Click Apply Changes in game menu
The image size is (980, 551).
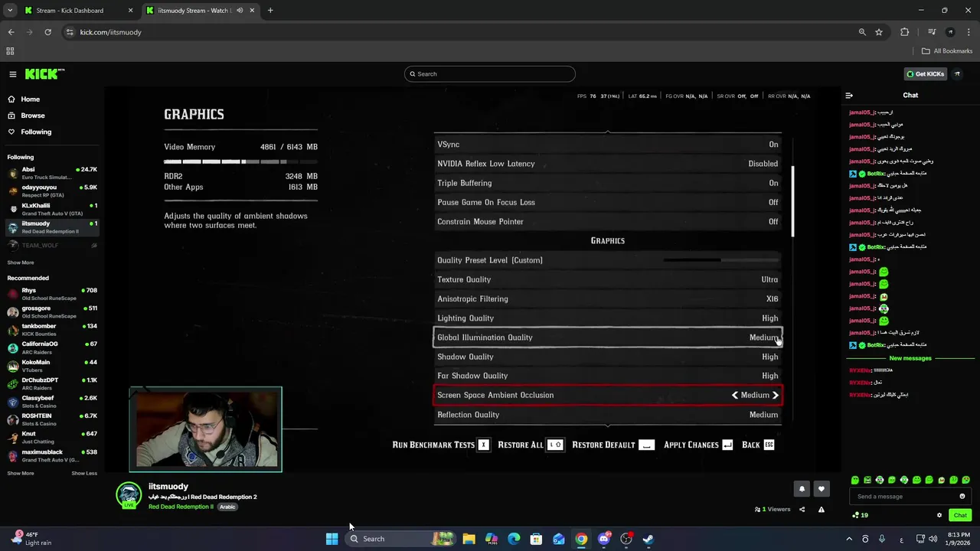[x=698, y=445]
